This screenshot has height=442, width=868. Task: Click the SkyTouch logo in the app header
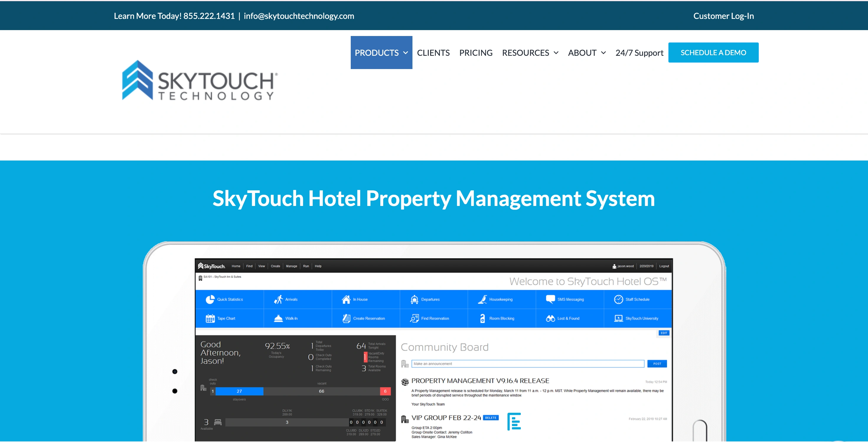coord(211,266)
